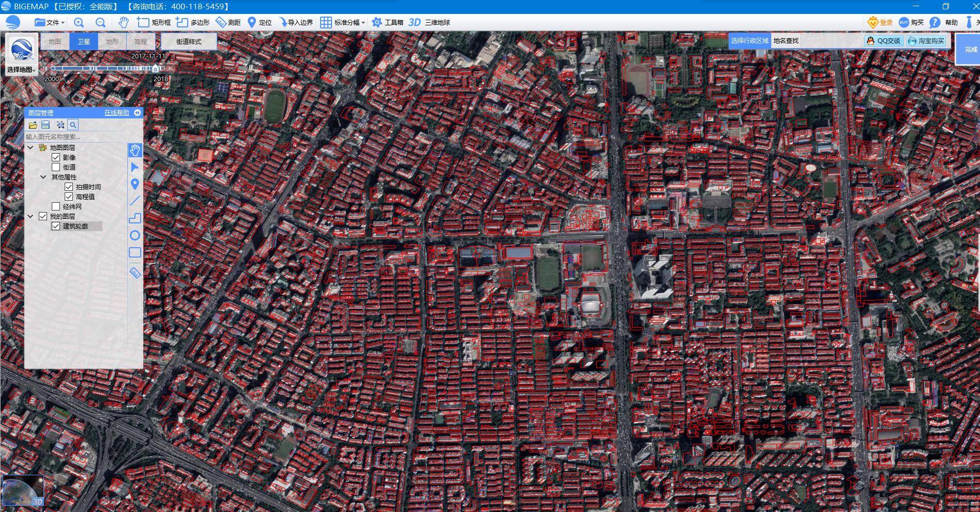980x512 pixels.
Task: Open the 选择地图 map source dropdown
Action: [21, 70]
